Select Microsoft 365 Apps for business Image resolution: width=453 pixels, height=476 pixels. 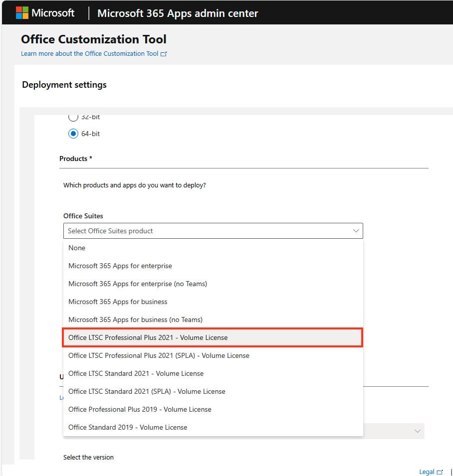(118, 302)
